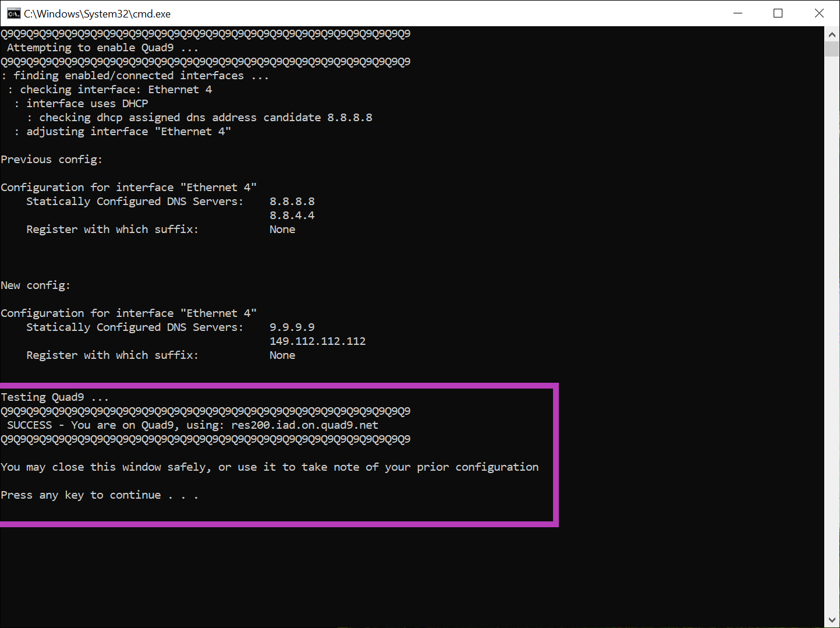Viewport: 840px width, 628px height.
Task: Click the line 'Attempting to enable Quad9 ...'
Action: pos(102,48)
